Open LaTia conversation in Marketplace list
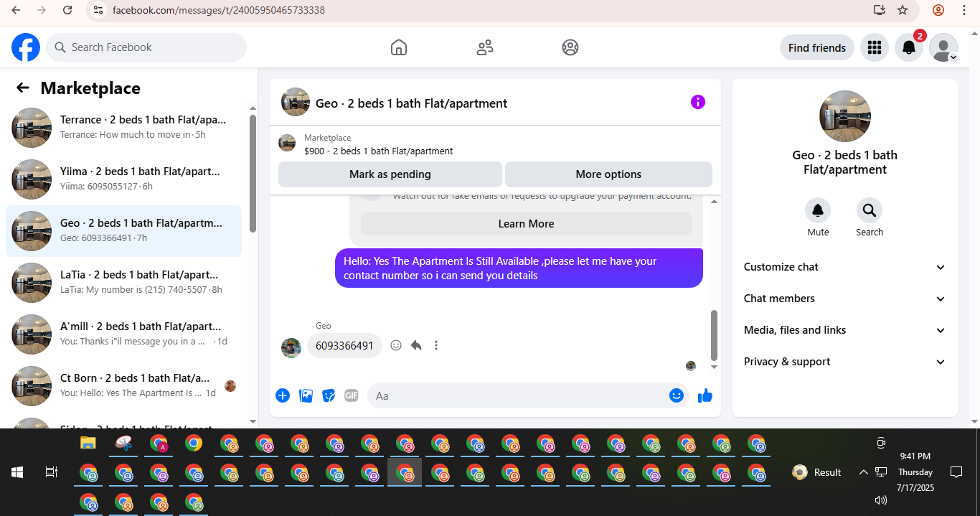The width and height of the screenshot is (980, 516). [123, 283]
